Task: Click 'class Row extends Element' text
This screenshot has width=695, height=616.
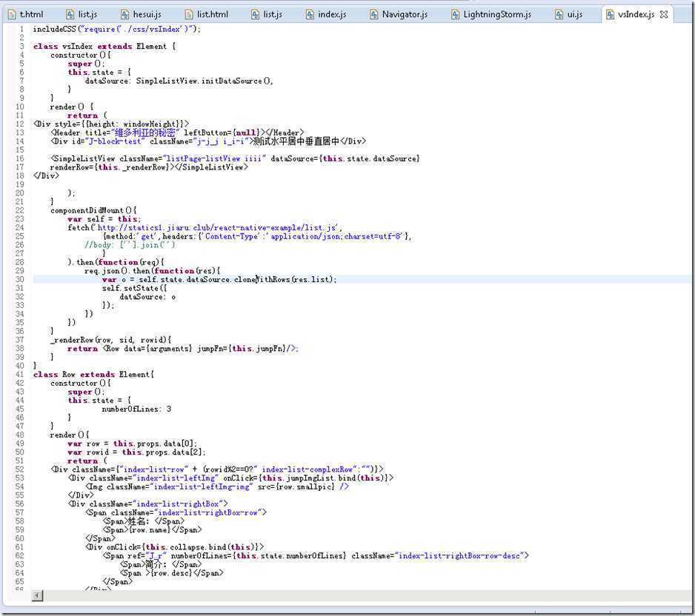Action: [92, 374]
